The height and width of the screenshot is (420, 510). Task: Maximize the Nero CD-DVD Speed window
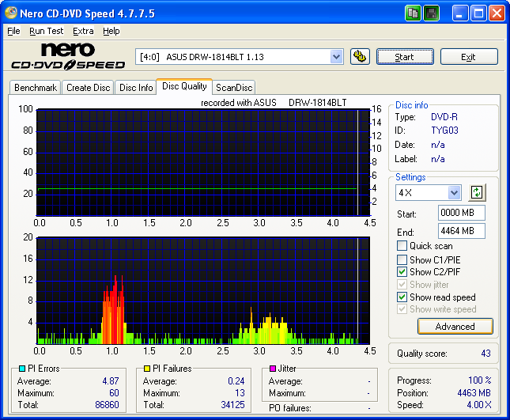click(478, 13)
